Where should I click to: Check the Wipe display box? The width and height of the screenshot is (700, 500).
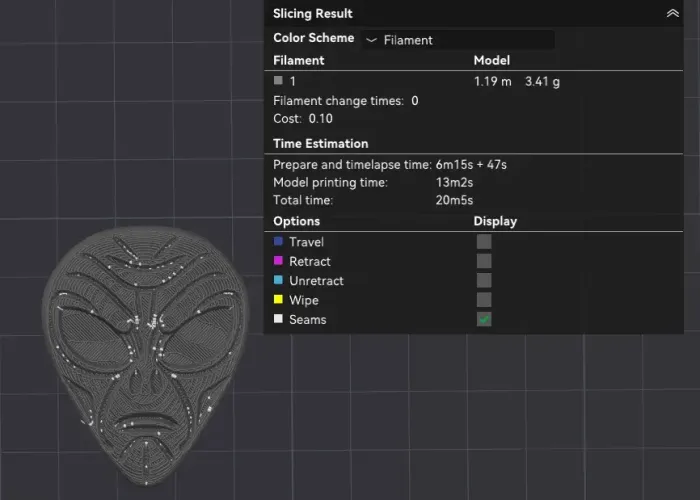point(484,300)
